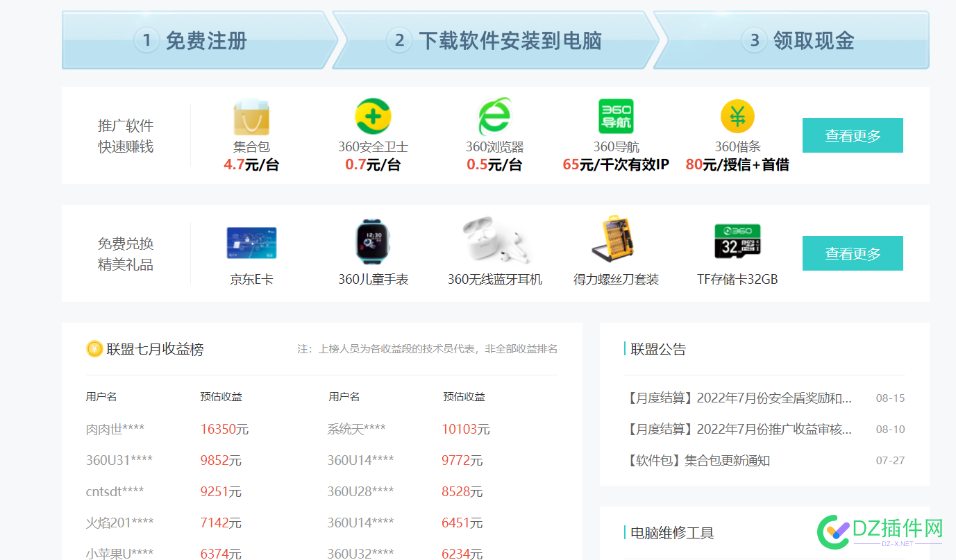The height and width of the screenshot is (560, 956).
Task: Click the 集合包 shopping bag icon
Action: coord(251,117)
